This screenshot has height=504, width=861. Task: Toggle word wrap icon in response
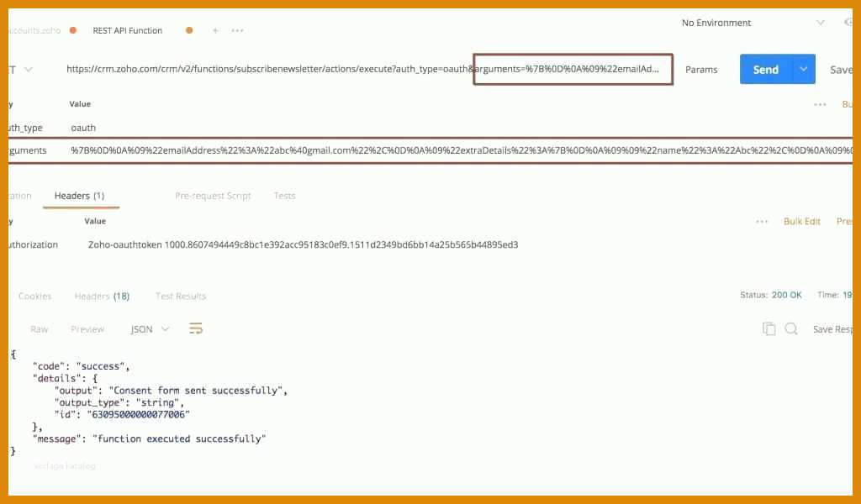(x=195, y=328)
